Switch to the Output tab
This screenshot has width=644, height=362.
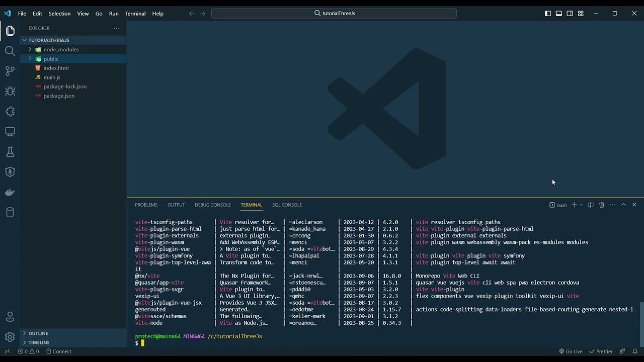tap(176, 205)
